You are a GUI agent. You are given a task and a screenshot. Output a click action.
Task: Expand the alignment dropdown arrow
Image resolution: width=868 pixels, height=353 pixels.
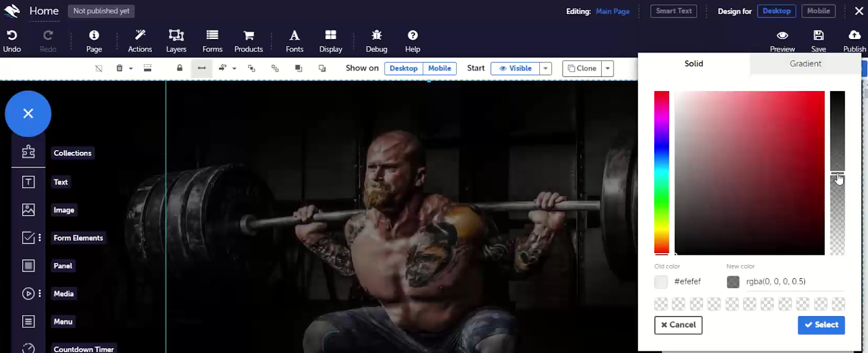point(234,69)
